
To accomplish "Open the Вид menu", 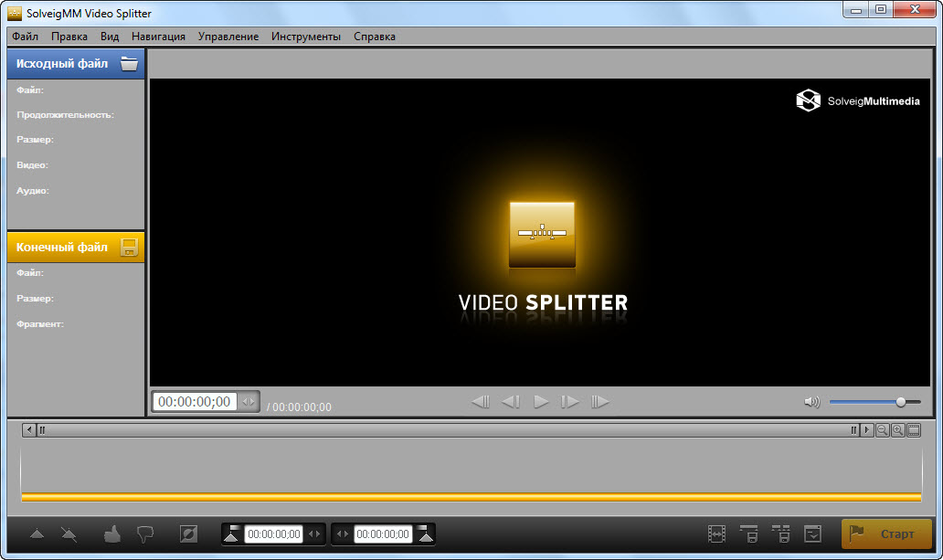I will pyautogui.click(x=110, y=37).
